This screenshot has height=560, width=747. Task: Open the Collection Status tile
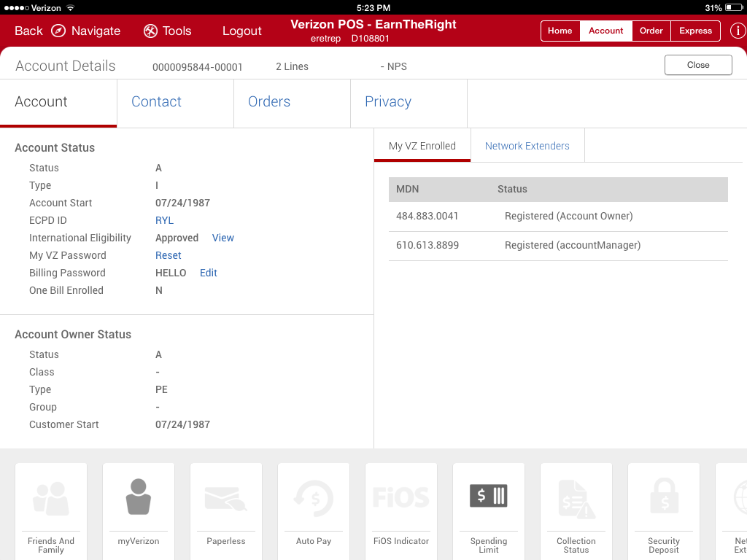point(576,511)
